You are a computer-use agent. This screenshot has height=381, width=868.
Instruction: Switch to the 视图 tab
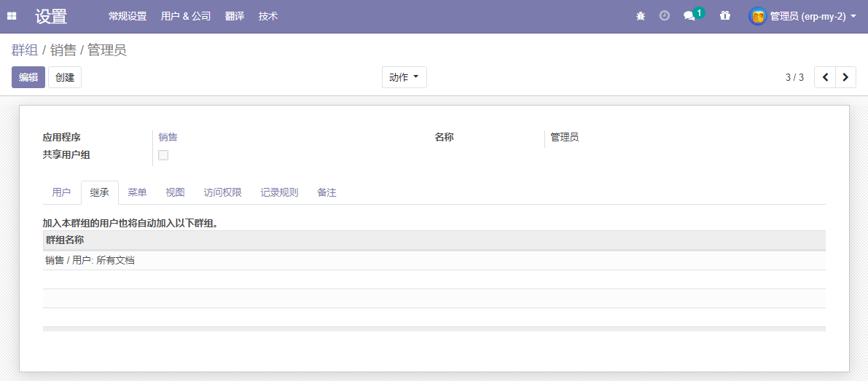point(175,193)
